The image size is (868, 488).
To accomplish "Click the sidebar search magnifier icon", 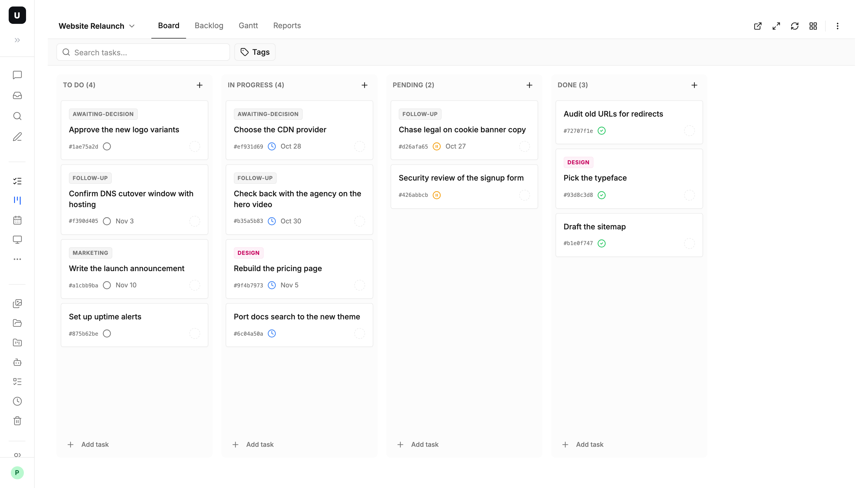I will tap(17, 116).
